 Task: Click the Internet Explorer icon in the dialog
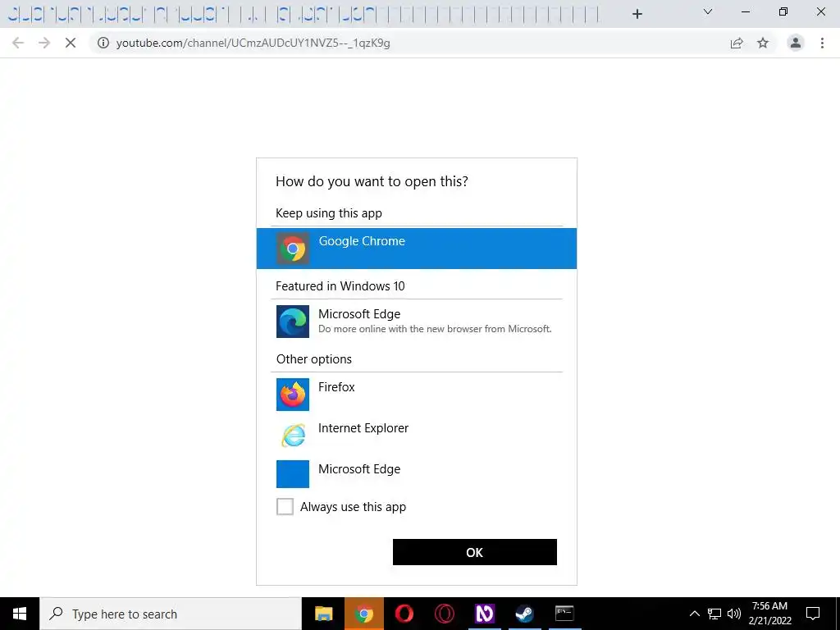click(x=293, y=435)
